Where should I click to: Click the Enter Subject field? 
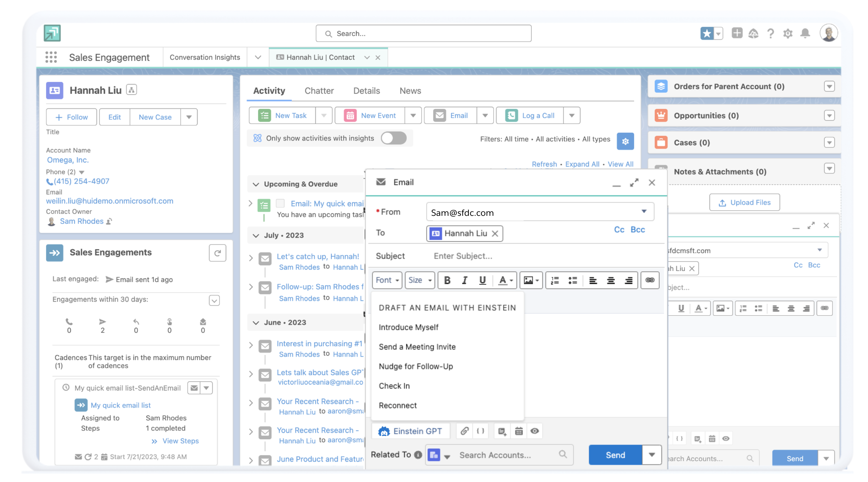click(463, 256)
